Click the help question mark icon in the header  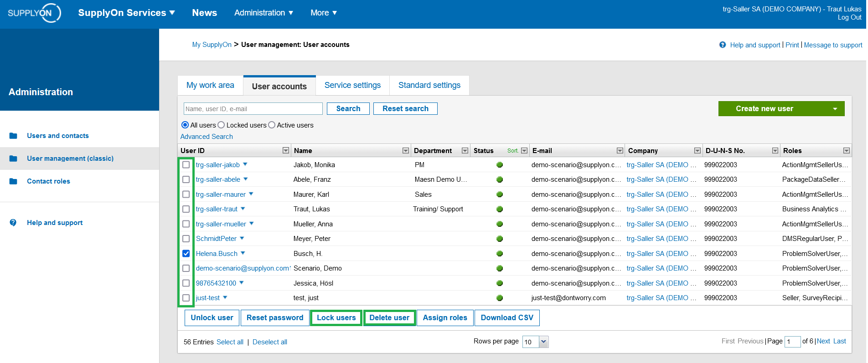pyautogui.click(x=723, y=45)
